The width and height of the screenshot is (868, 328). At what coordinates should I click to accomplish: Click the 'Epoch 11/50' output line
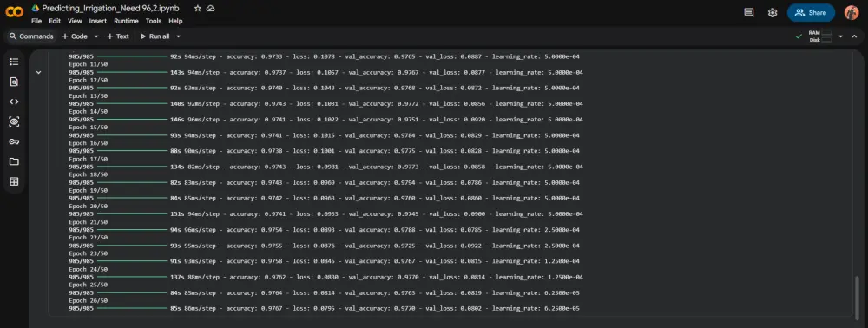tap(88, 64)
